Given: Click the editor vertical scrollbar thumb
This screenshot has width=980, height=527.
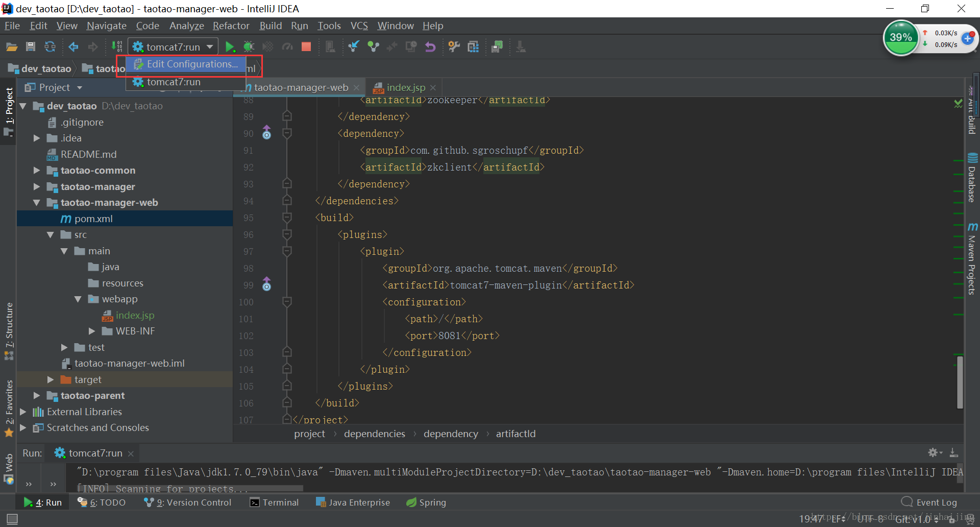Looking at the screenshot, I should click(960, 382).
